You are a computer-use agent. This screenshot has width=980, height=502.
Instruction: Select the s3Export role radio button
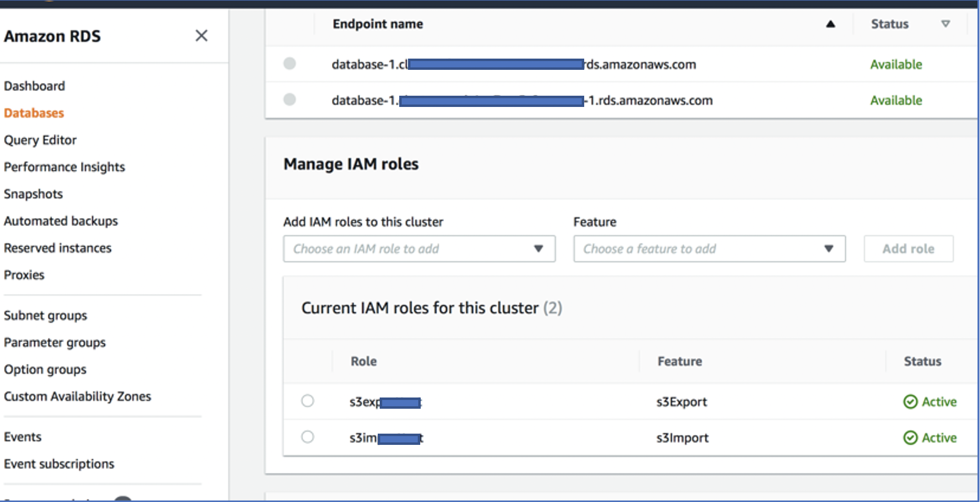click(x=307, y=401)
